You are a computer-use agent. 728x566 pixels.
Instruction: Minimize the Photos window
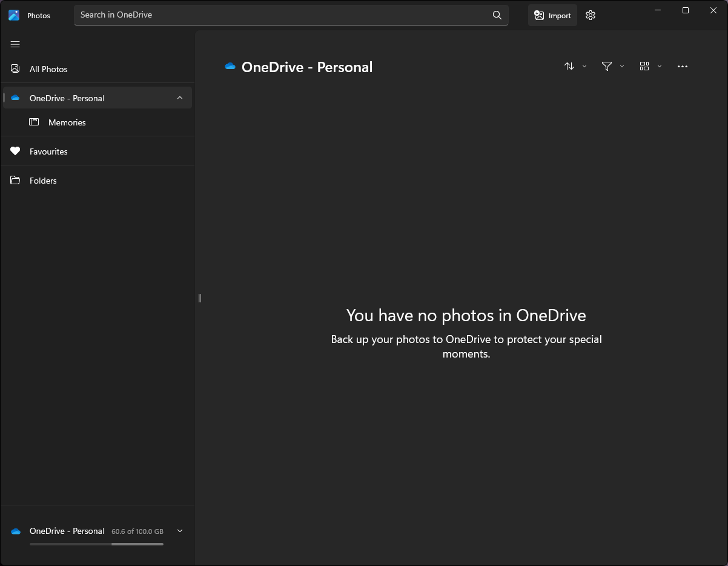pyautogui.click(x=658, y=10)
